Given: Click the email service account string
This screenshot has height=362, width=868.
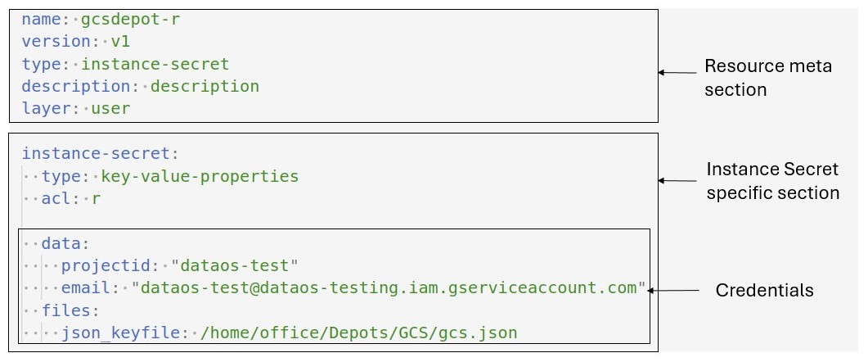Looking at the screenshot, I should click(x=389, y=288).
